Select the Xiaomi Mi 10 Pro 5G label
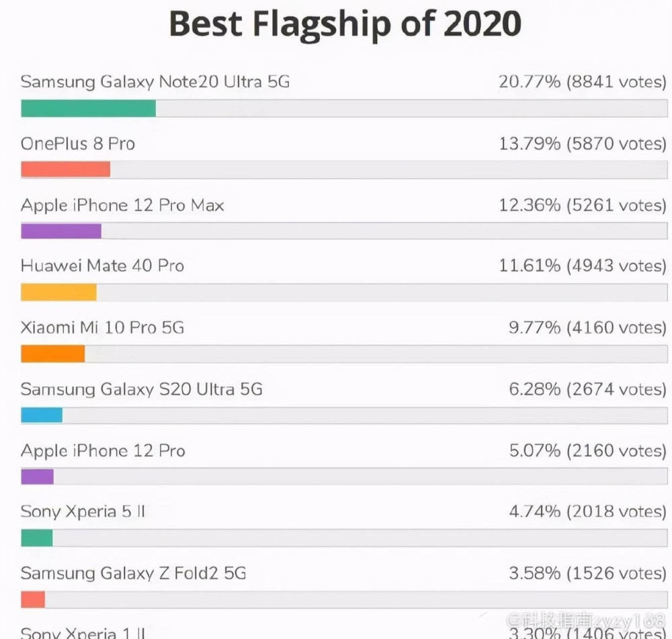This screenshot has width=672, height=639. coord(102,328)
